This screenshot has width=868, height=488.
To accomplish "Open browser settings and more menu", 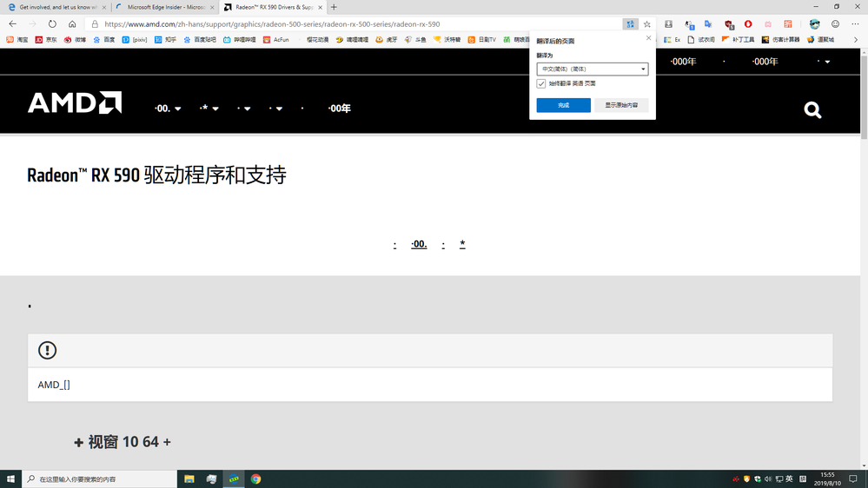I will point(855,23).
